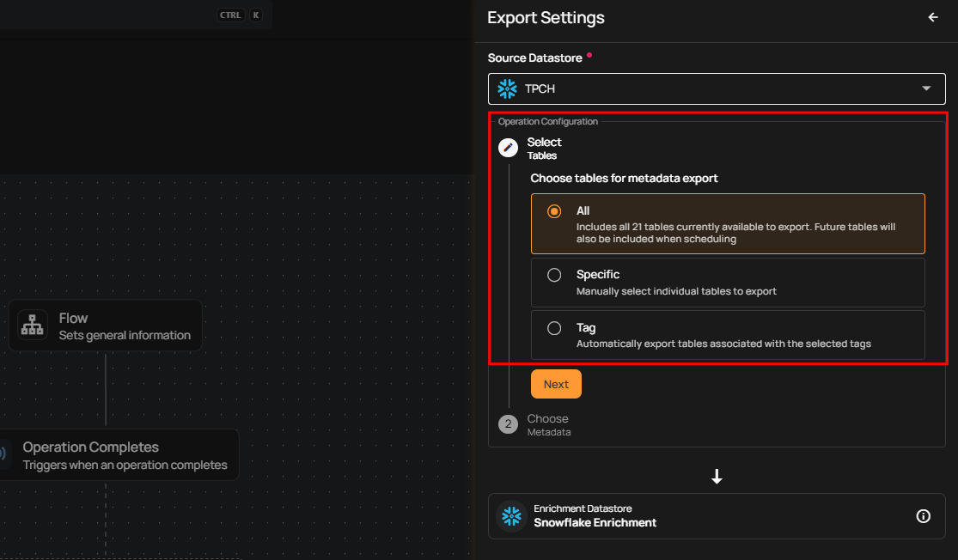958x560 pixels.
Task: Click the Flow node hierarchy icon
Action: point(33,326)
